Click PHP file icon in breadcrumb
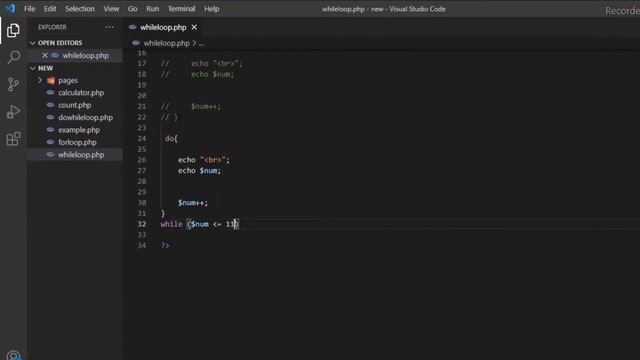The height and width of the screenshot is (360, 640). click(136, 43)
